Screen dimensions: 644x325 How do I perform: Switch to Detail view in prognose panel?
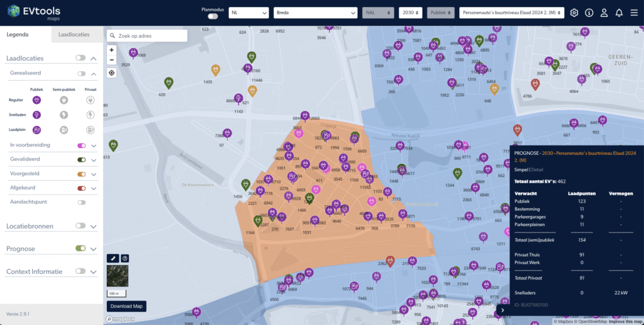coord(538,169)
